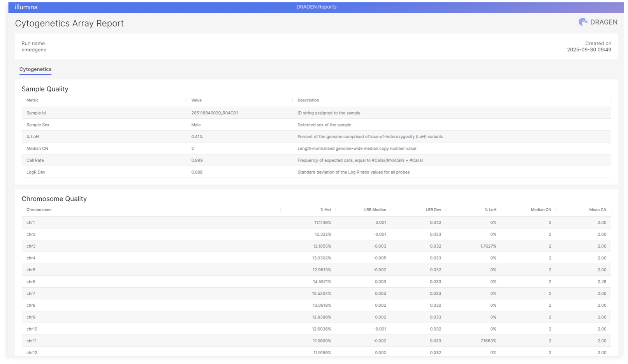Click the Illumina logo in the header

click(26, 7)
